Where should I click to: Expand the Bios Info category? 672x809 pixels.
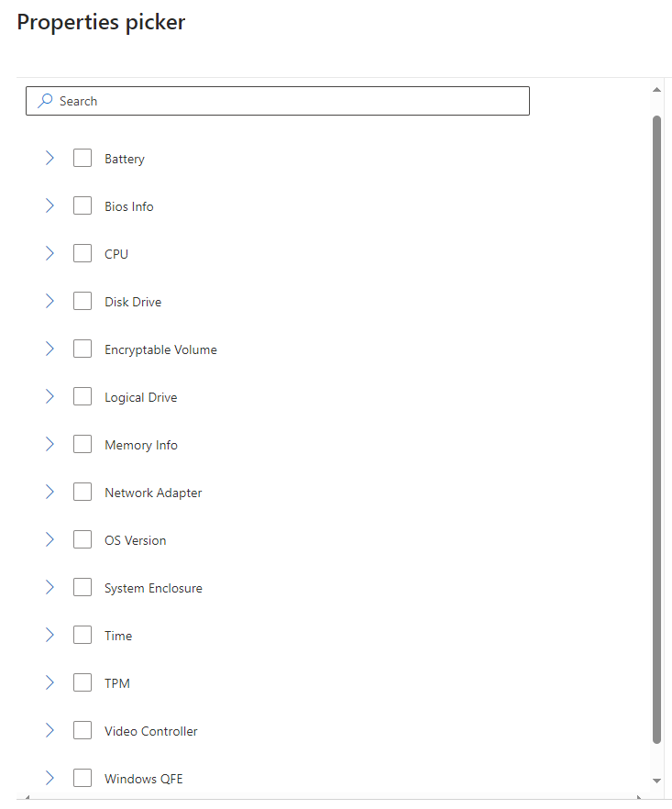tap(50, 205)
